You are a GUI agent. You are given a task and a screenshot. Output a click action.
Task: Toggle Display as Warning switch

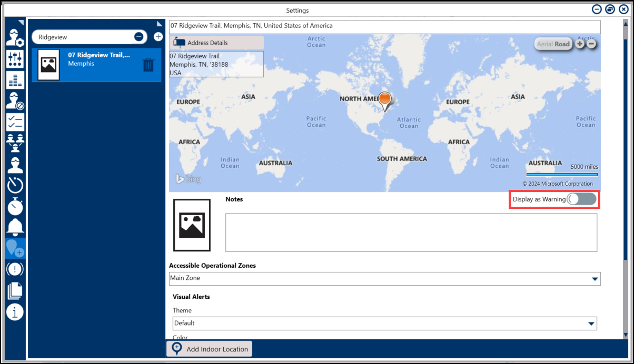click(581, 199)
